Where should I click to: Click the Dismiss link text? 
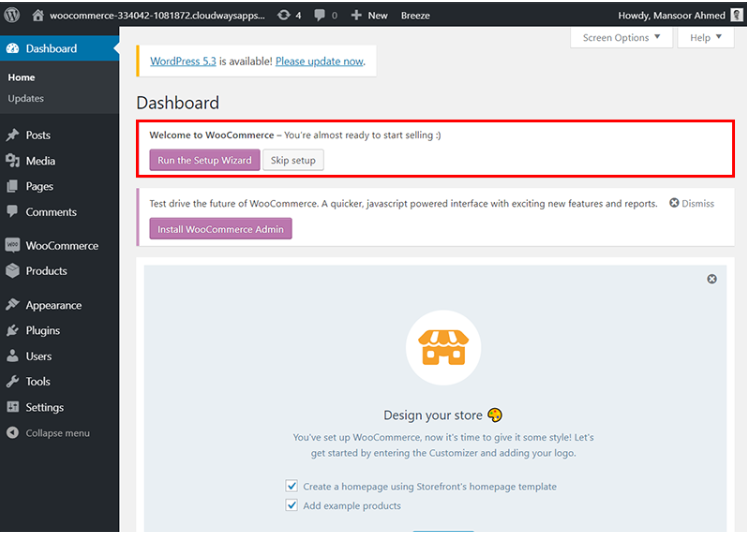[x=697, y=203]
